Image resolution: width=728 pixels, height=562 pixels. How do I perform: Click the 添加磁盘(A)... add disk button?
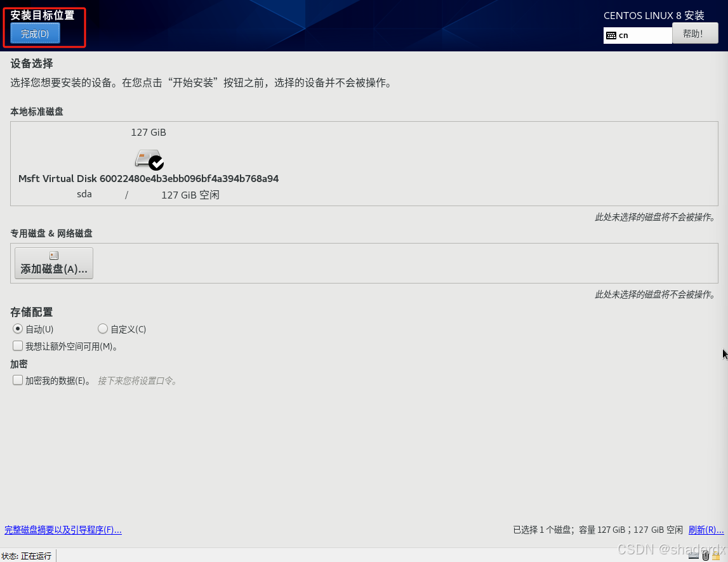coord(54,263)
